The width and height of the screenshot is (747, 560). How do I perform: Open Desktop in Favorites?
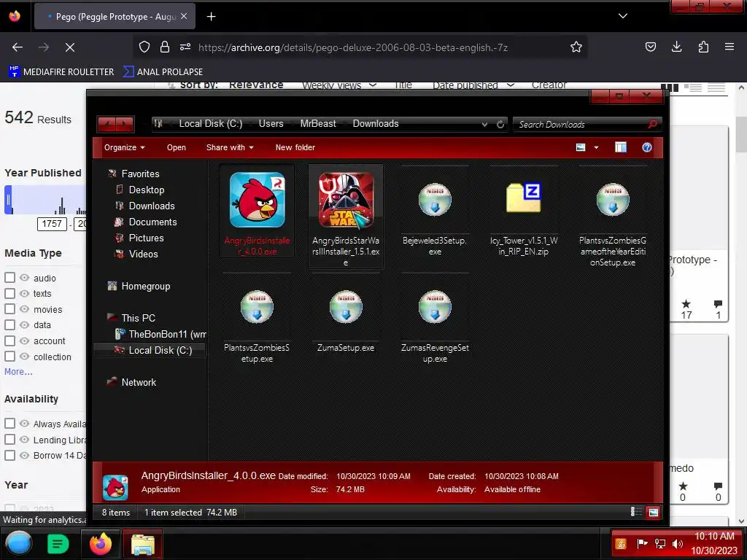pos(146,190)
